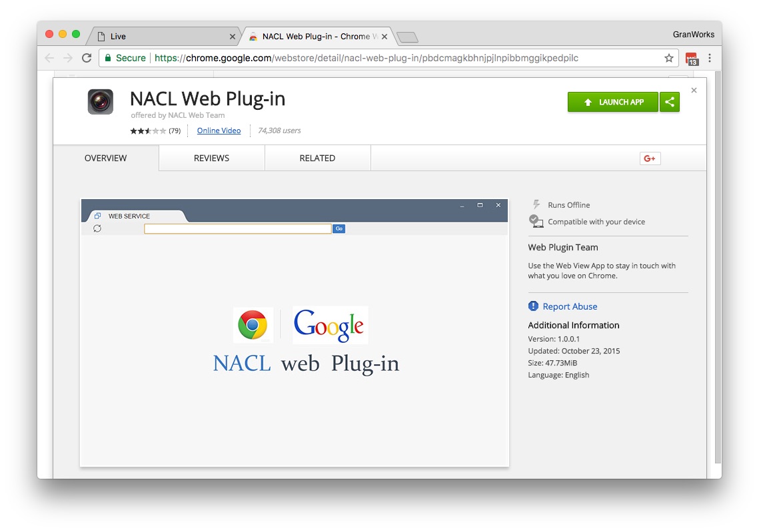The height and width of the screenshot is (532, 759).
Task: Click the preview screenshot's URL field
Action: (238, 229)
